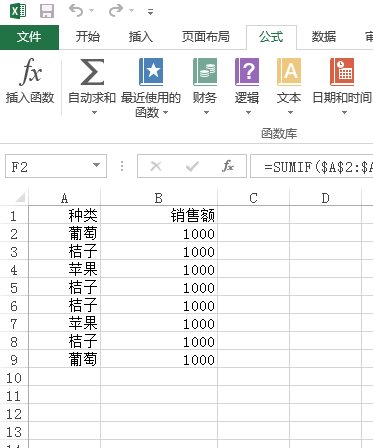
Task: Click the Select All corner triangle
Action: [x=20, y=197]
